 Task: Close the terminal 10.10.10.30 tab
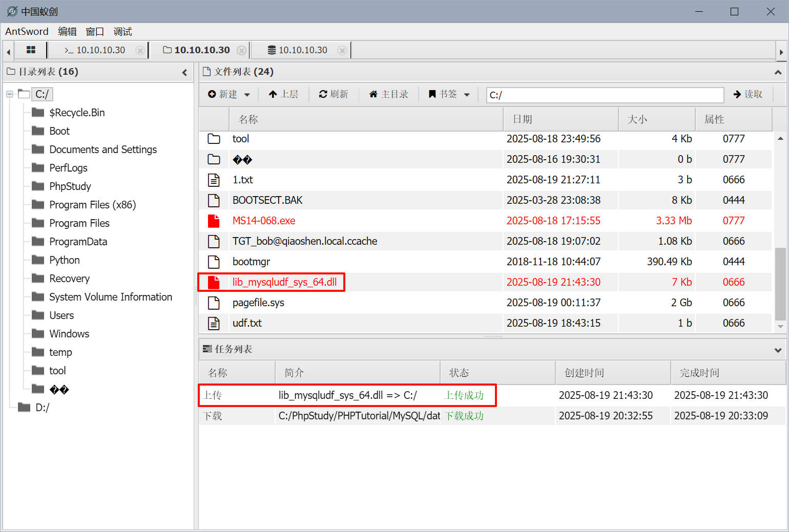[139, 50]
